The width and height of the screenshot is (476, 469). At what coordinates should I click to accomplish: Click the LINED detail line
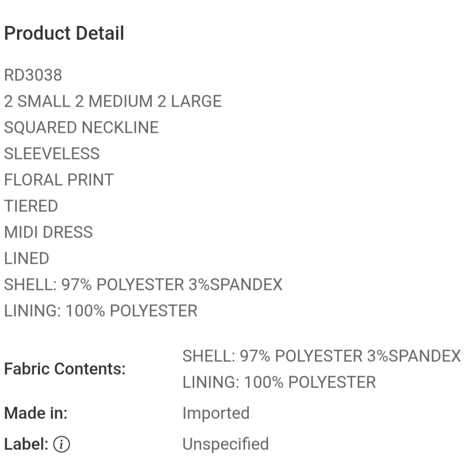coord(27,258)
